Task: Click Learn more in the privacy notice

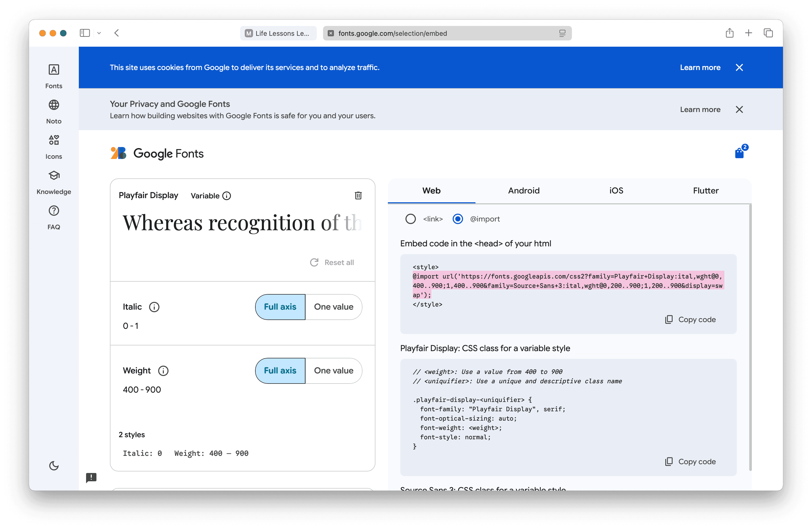Action: click(x=700, y=109)
